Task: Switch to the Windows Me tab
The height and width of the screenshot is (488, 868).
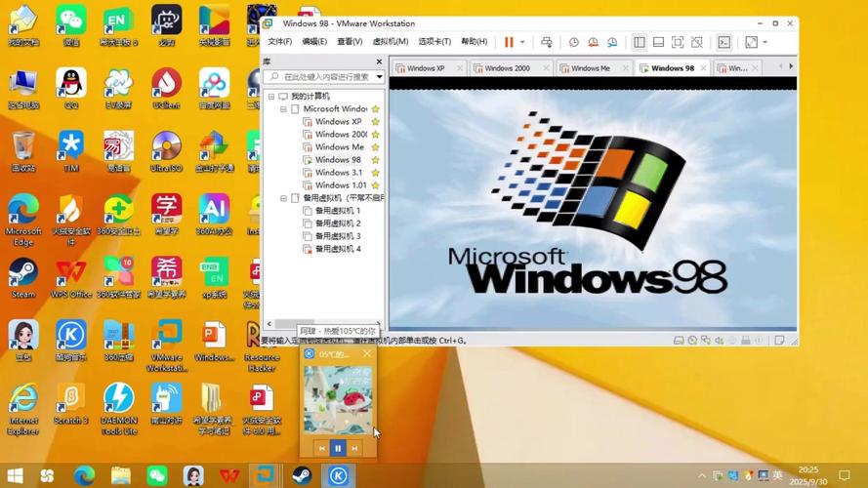Action: pyautogui.click(x=590, y=68)
